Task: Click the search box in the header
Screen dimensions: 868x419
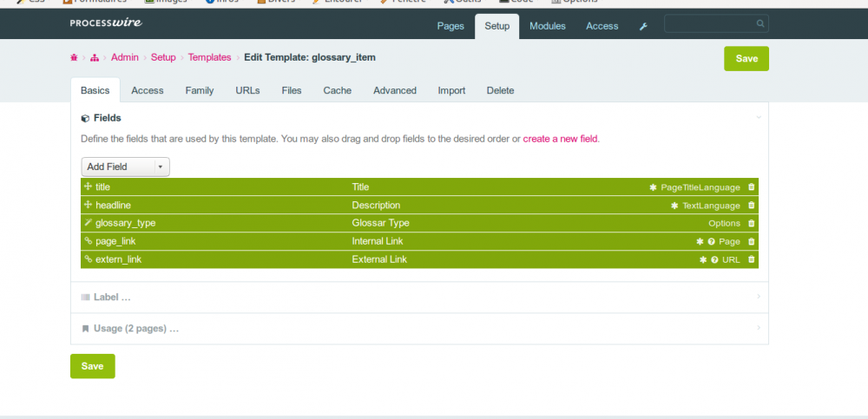Action: pyautogui.click(x=712, y=24)
